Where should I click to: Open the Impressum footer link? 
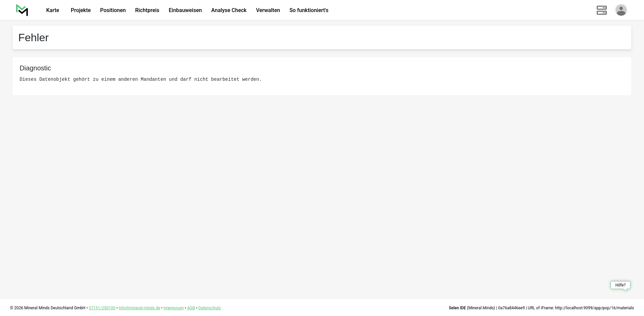[173, 308]
